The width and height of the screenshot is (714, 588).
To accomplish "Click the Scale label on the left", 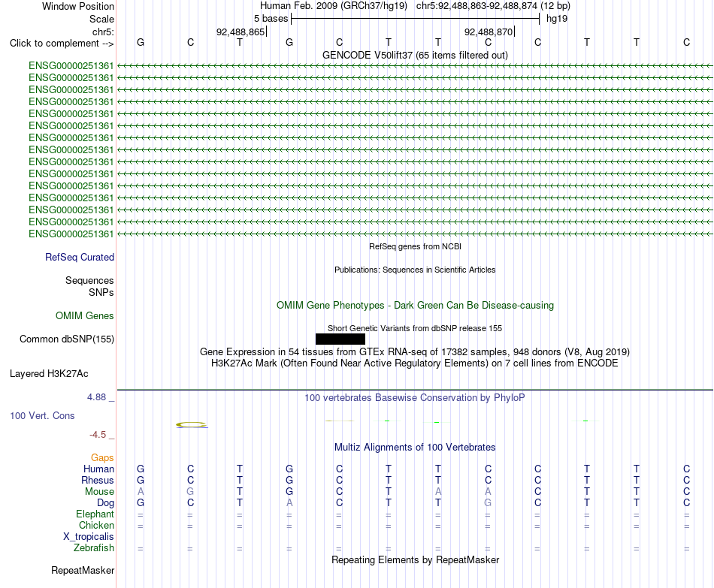I will pyautogui.click(x=101, y=19).
